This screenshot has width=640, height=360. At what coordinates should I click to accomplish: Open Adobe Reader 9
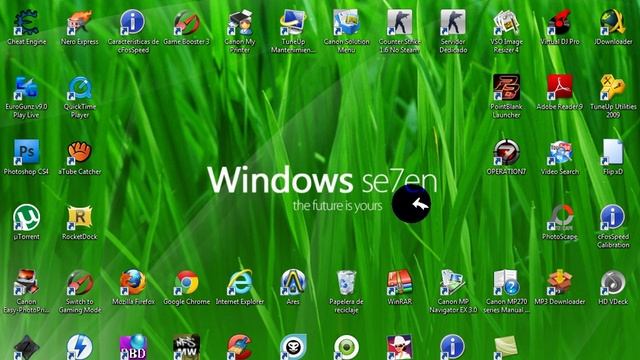(x=560, y=87)
